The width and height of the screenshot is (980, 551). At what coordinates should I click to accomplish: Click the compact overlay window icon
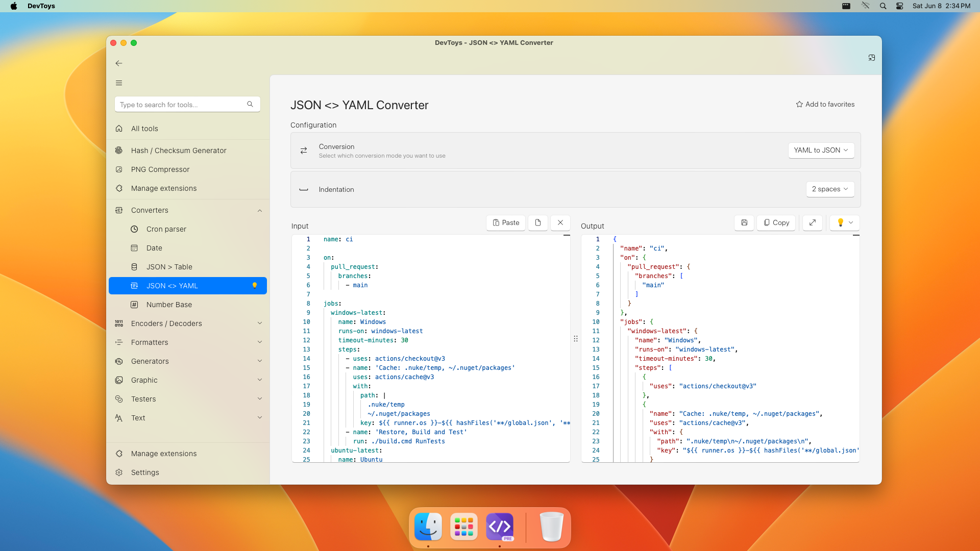[x=872, y=58]
